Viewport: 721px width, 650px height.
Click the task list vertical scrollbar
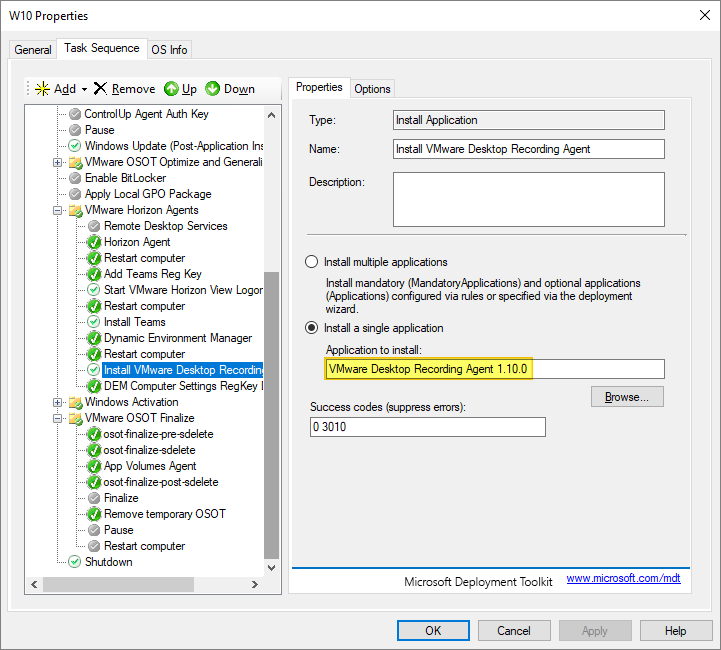pyautogui.click(x=271, y=420)
